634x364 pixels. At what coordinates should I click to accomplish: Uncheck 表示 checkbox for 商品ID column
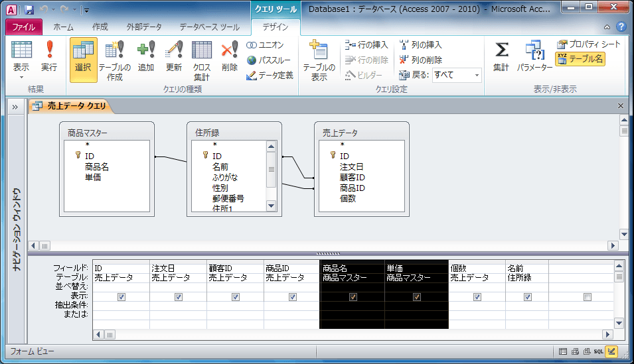(x=293, y=297)
